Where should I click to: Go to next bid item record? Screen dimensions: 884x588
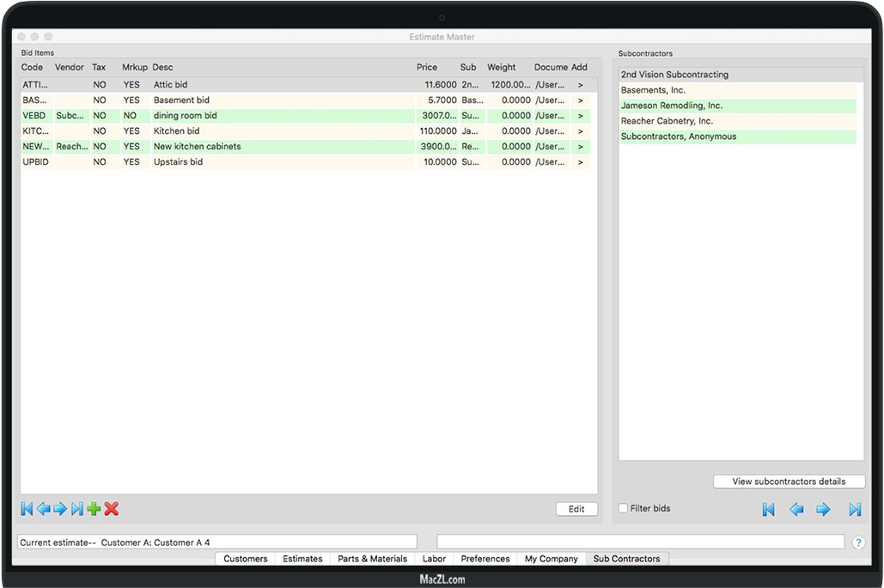(x=60, y=509)
